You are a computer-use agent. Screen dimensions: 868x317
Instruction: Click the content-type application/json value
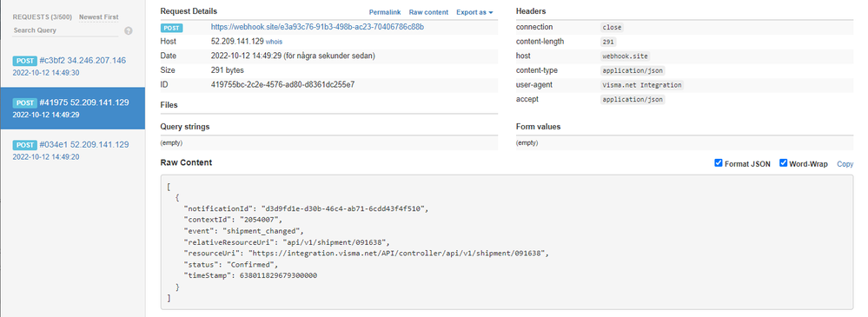pos(633,71)
